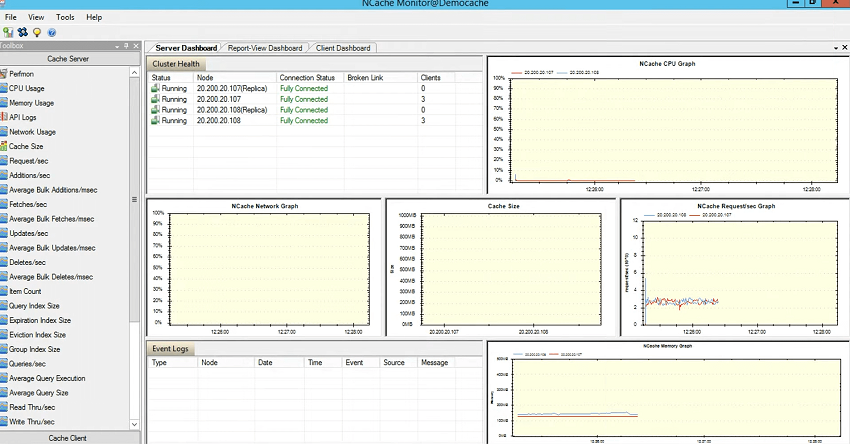This screenshot has width=850, height=444.
Task: Click the blue cluster toolbar icon
Action: tap(23, 33)
